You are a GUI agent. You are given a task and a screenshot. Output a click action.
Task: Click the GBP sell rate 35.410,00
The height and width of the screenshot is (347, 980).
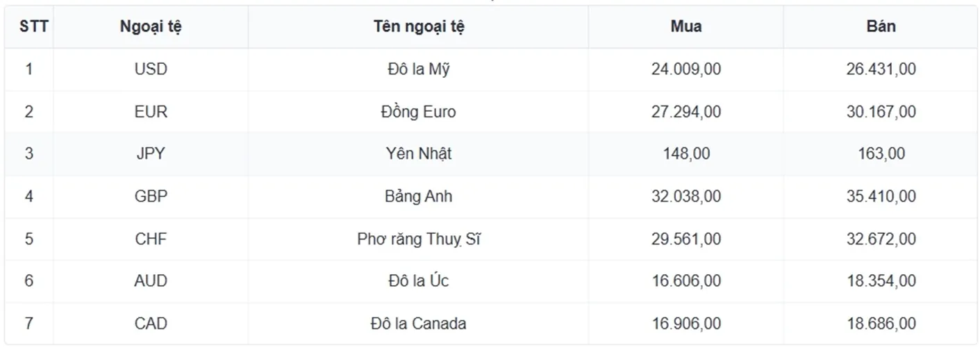tap(881, 196)
